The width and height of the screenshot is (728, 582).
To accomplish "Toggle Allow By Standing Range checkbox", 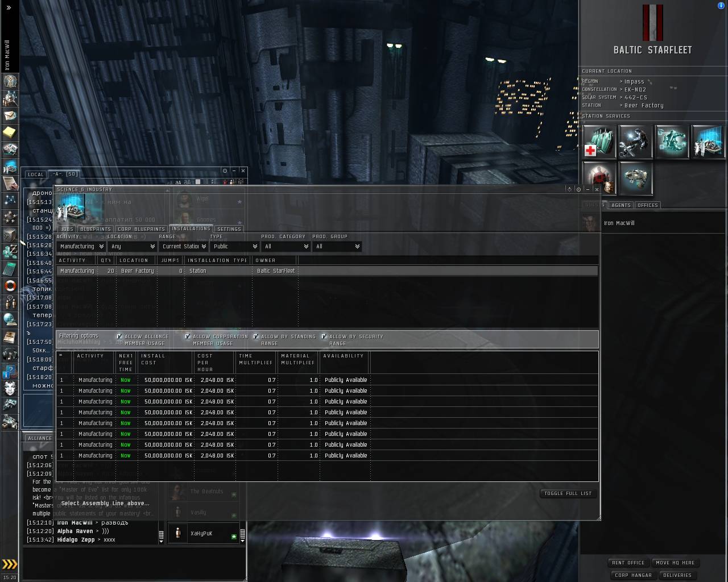I will [x=256, y=336].
